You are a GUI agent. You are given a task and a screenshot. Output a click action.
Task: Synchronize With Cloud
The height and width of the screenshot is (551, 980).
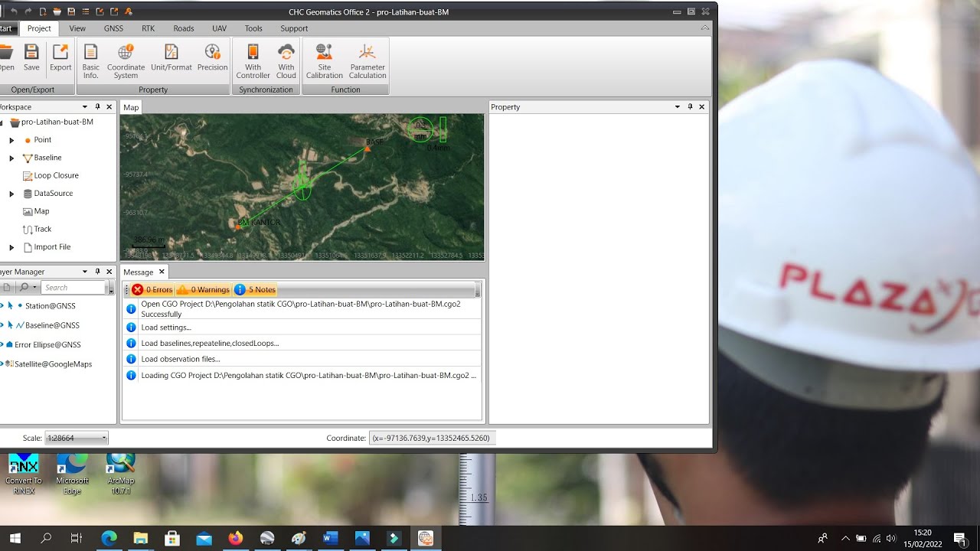coord(286,61)
